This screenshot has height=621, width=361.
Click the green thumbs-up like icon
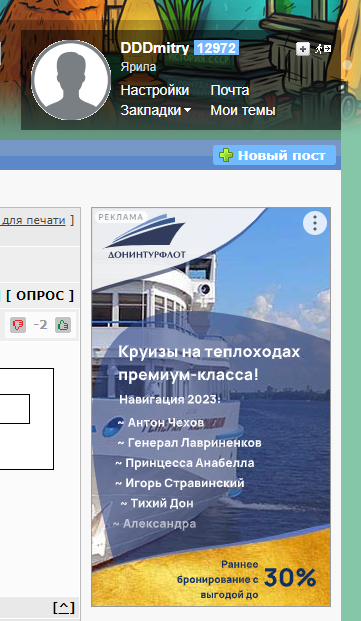pyautogui.click(x=63, y=325)
